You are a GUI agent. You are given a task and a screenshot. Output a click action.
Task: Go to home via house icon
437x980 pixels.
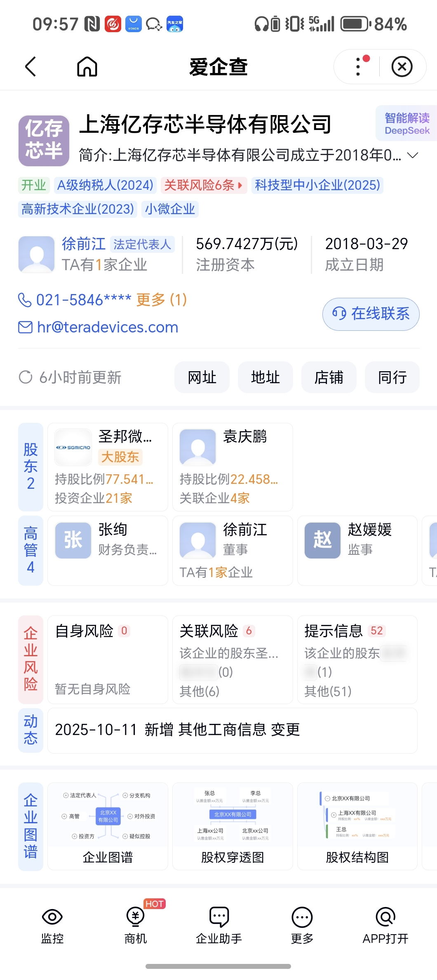pyautogui.click(x=87, y=66)
